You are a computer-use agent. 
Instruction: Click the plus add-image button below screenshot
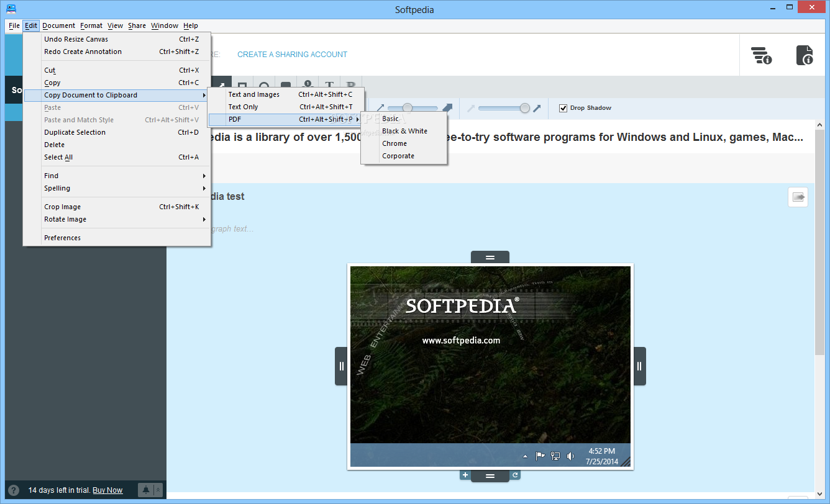(465, 475)
